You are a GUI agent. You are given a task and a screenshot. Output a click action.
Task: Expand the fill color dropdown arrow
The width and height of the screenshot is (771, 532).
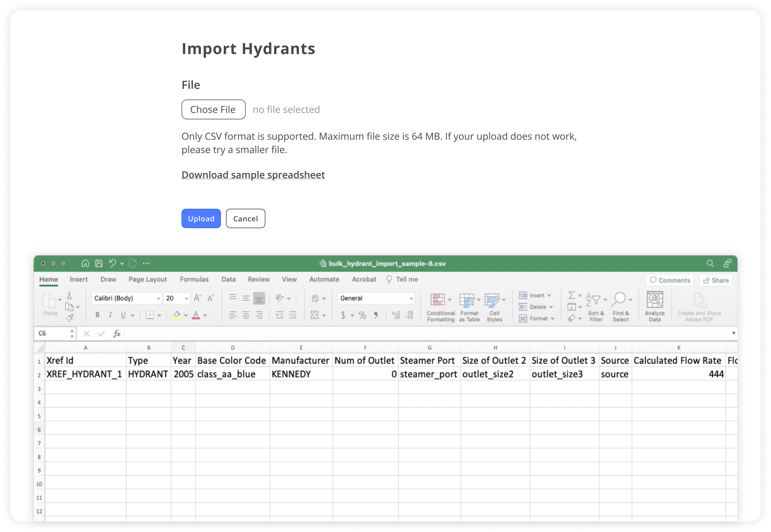[x=186, y=315]
